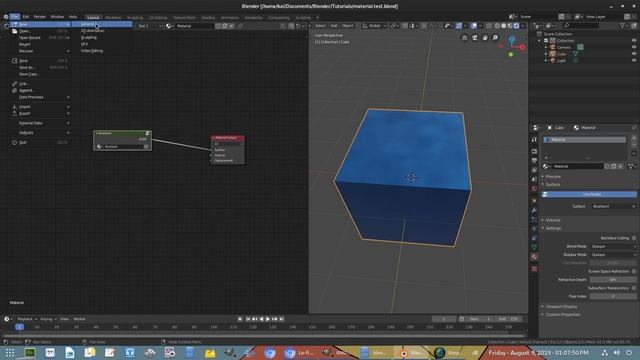Open the Shadow Mode dropdown
This screenshot has height=360, width=640.
614,255
